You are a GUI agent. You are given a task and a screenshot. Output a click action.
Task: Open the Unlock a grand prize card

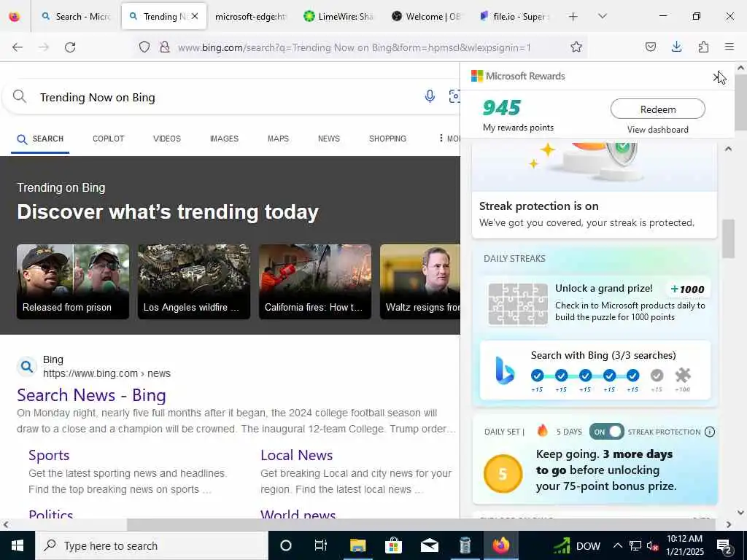click(x=595, y=303)
